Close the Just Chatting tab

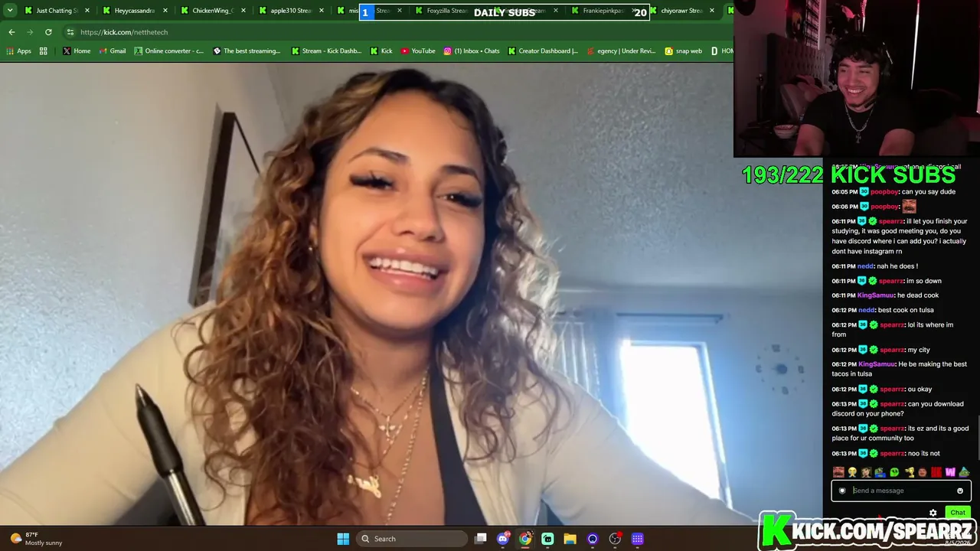(87, 11)
